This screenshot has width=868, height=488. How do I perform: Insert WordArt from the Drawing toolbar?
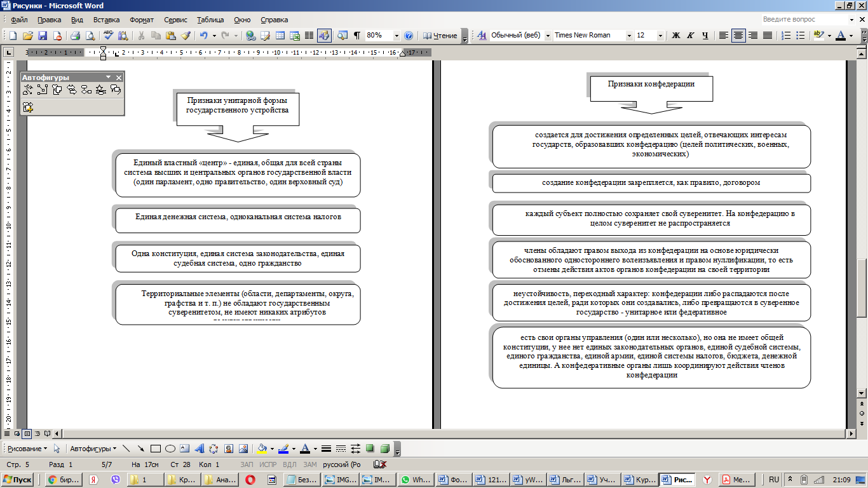[199, 449]
